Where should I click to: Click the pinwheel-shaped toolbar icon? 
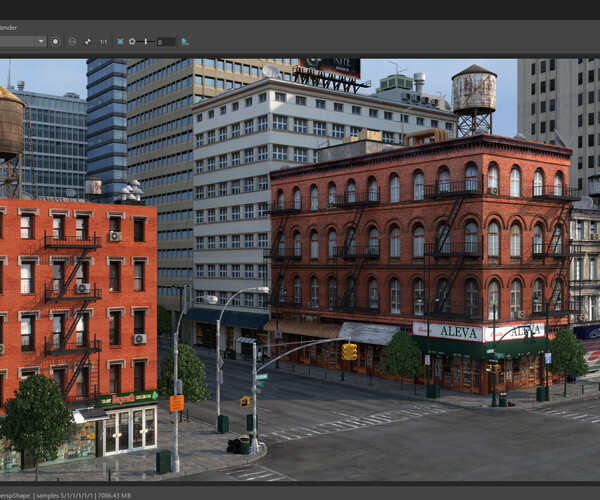pyautogui.click(x=88, y=41)
